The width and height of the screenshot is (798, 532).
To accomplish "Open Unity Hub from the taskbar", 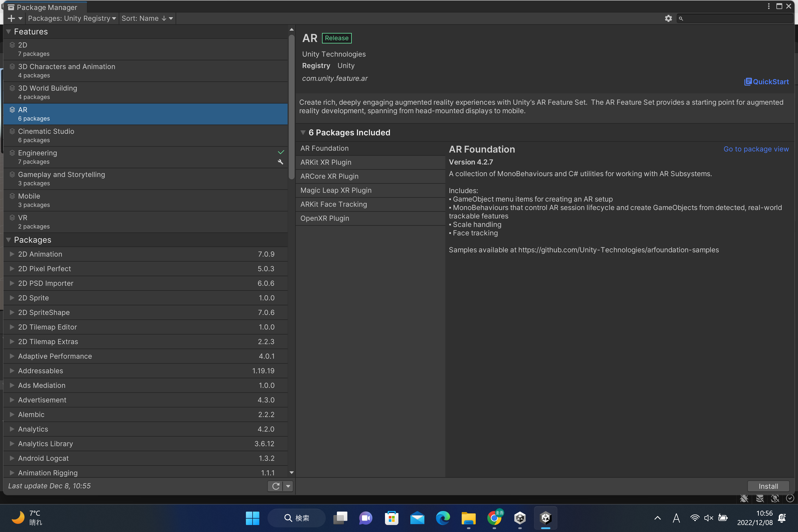I will [520, 518].
